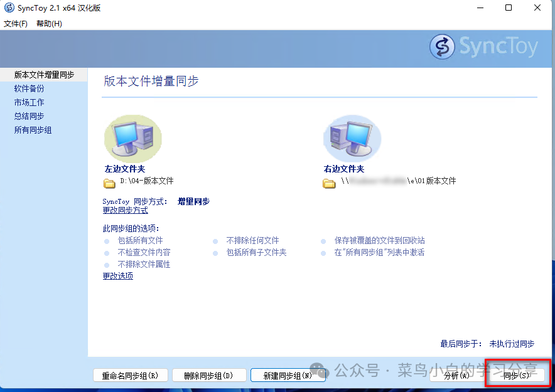Click the 更改同步方式 link
The width and height of the screenshot is (555, 392).
[126, 210]
